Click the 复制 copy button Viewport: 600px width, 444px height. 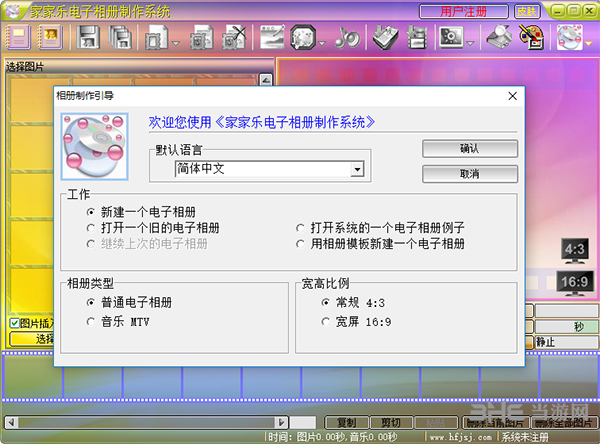coord(347,423)
